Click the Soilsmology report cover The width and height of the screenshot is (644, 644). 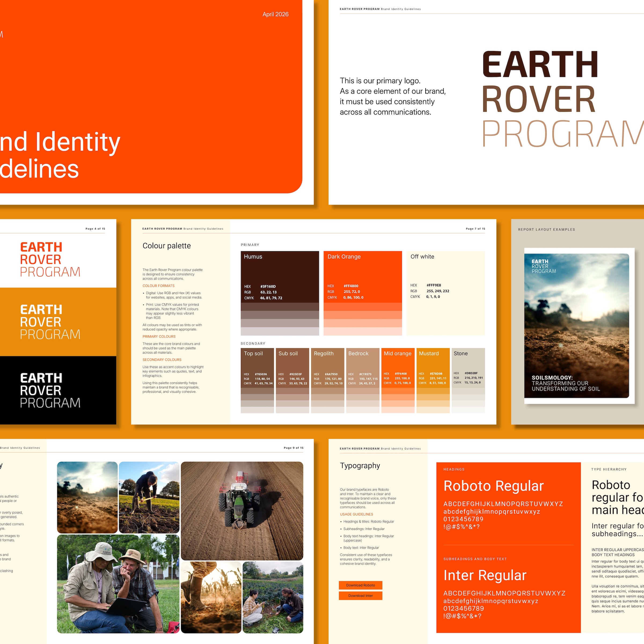click(577, 326)
